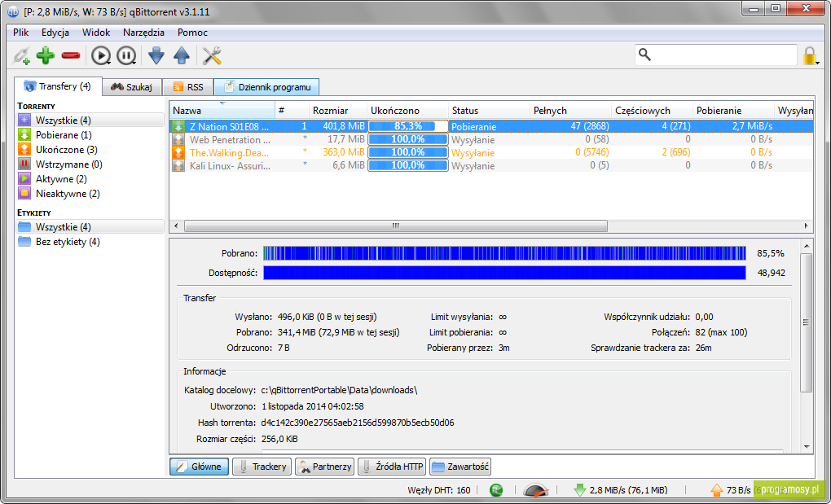Click the Dostępność availability bar
This screenshot has width=831, height=504.
tap(504, 273)
